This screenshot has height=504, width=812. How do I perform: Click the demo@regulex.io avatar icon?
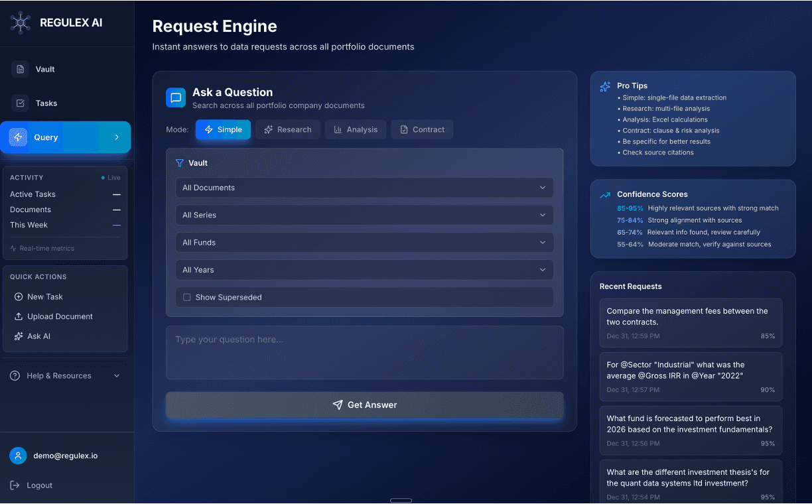18,456
